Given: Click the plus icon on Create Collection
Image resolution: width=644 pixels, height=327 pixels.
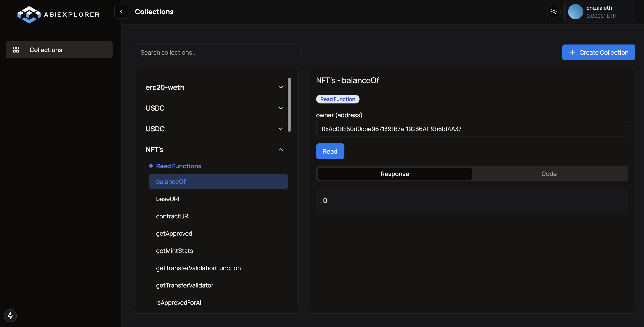Looking at the screenshot, I should 572,52.
